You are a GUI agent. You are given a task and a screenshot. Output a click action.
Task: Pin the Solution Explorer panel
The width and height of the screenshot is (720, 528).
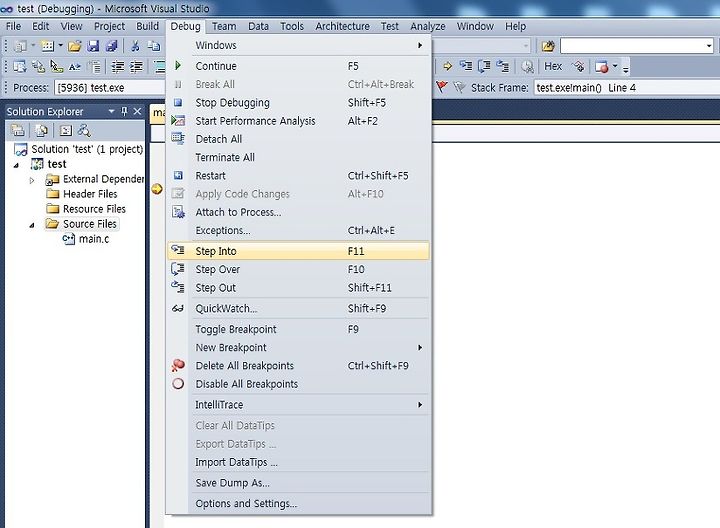[x=124, y=111]
